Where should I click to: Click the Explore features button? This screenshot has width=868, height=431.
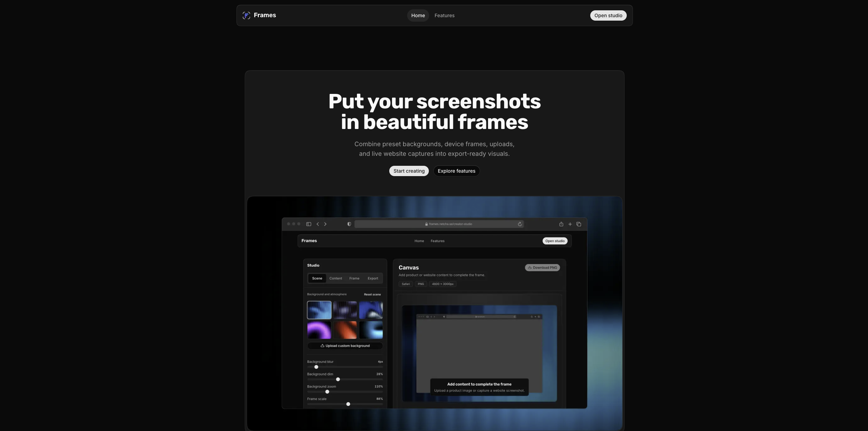[456, 171]
